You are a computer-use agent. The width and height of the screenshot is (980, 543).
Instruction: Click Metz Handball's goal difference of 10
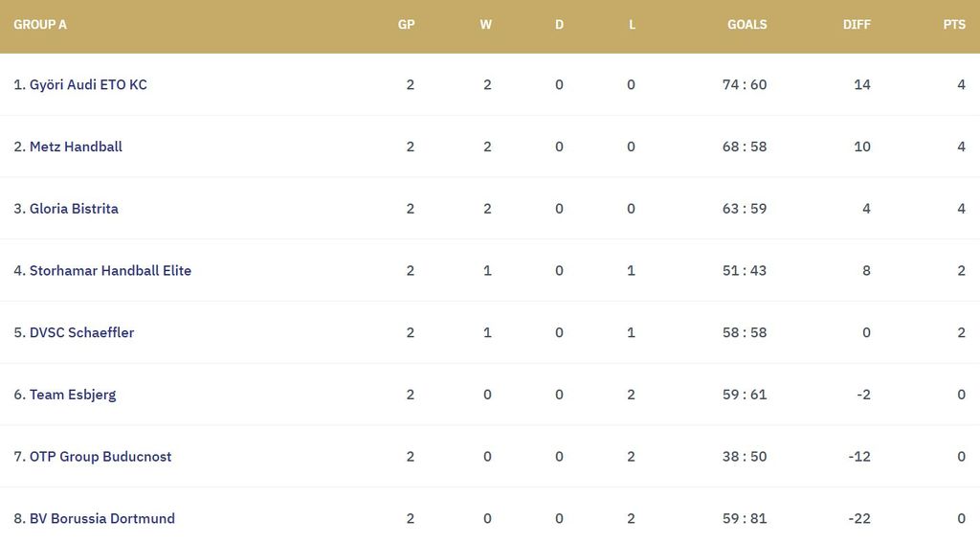[x=862, y=147]
